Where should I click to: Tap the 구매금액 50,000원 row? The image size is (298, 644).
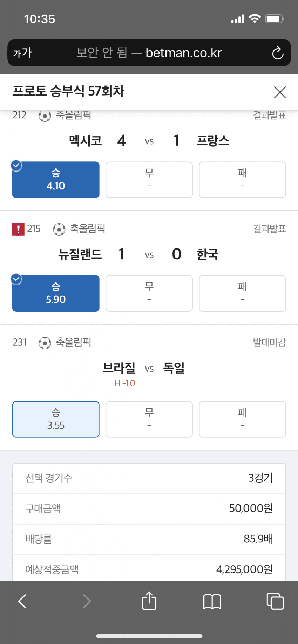(x=149, y=509)
